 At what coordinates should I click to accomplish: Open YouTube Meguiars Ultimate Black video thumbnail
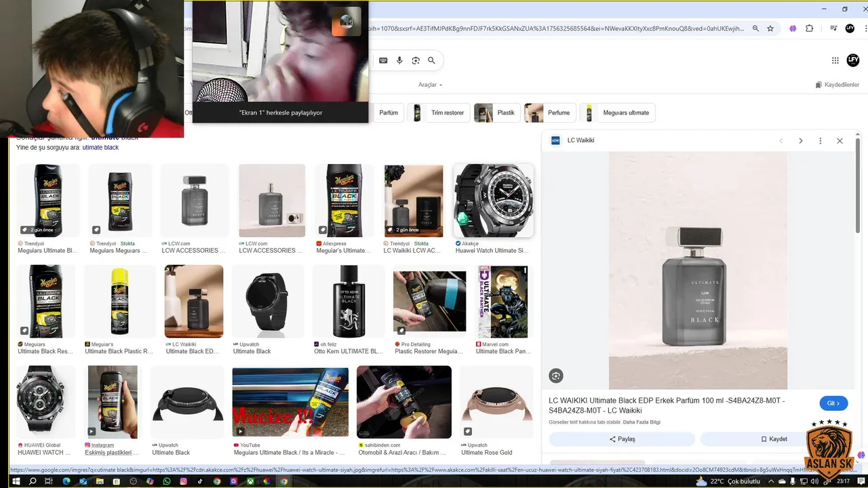click(290, 403)
